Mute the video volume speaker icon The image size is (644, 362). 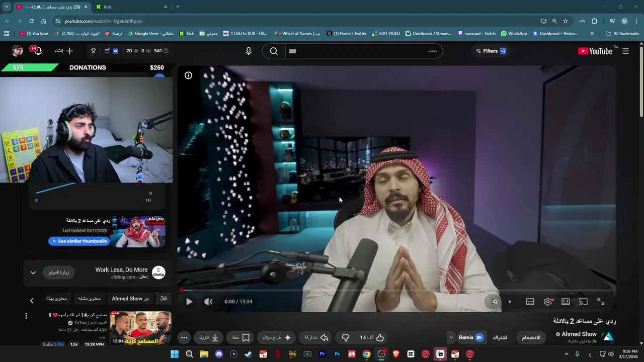(208, 302)
